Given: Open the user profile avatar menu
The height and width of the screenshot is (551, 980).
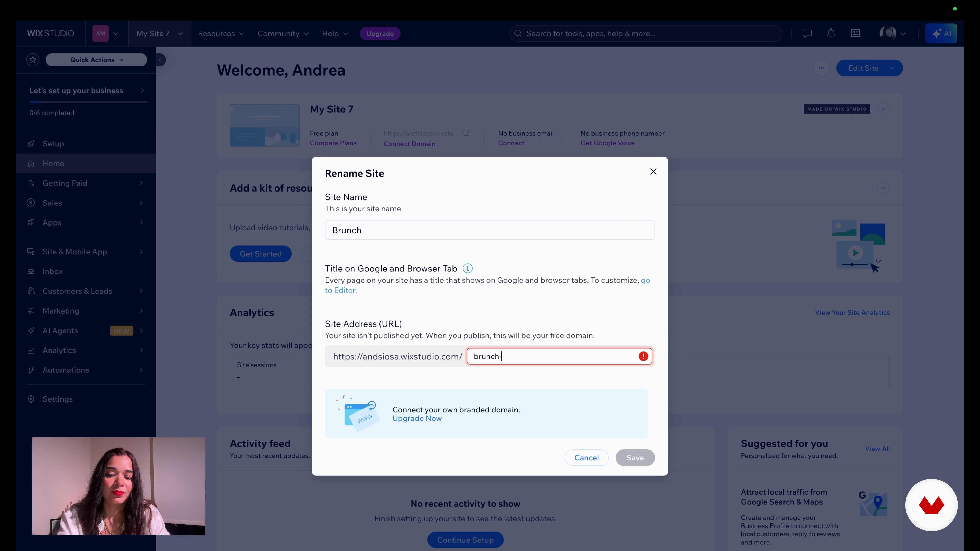Looking at the screenshot, I should tap(892, 33).
